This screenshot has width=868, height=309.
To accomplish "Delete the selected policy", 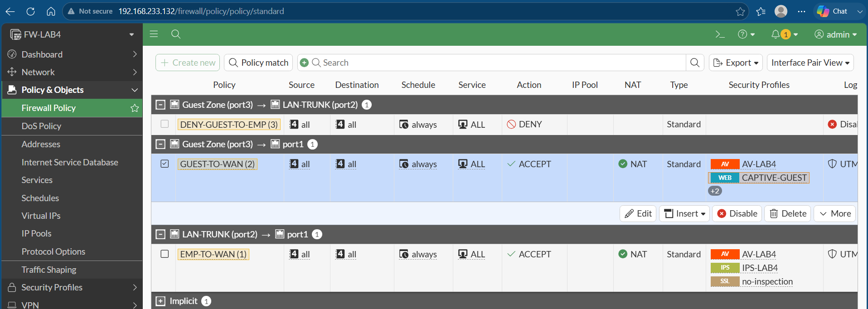I will [x=788, y=213].
